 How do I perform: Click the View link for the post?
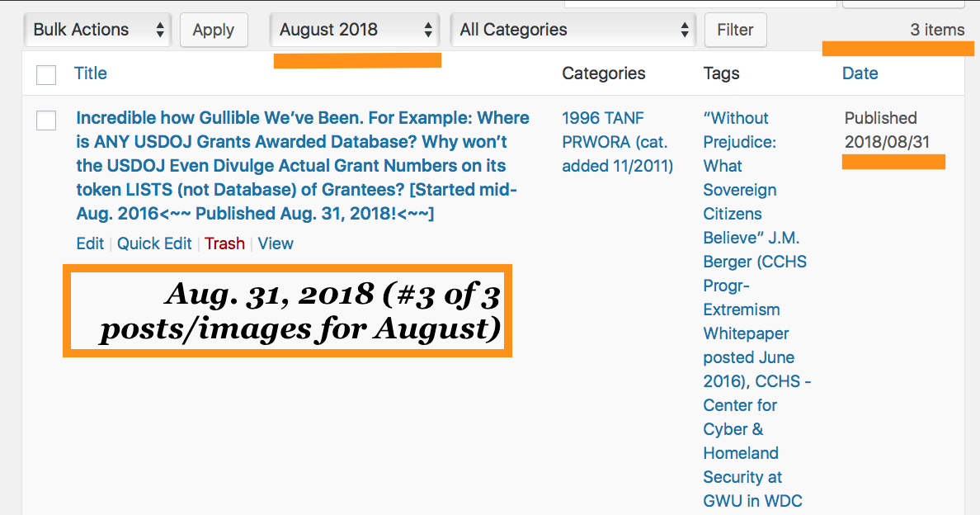point(276,243)
